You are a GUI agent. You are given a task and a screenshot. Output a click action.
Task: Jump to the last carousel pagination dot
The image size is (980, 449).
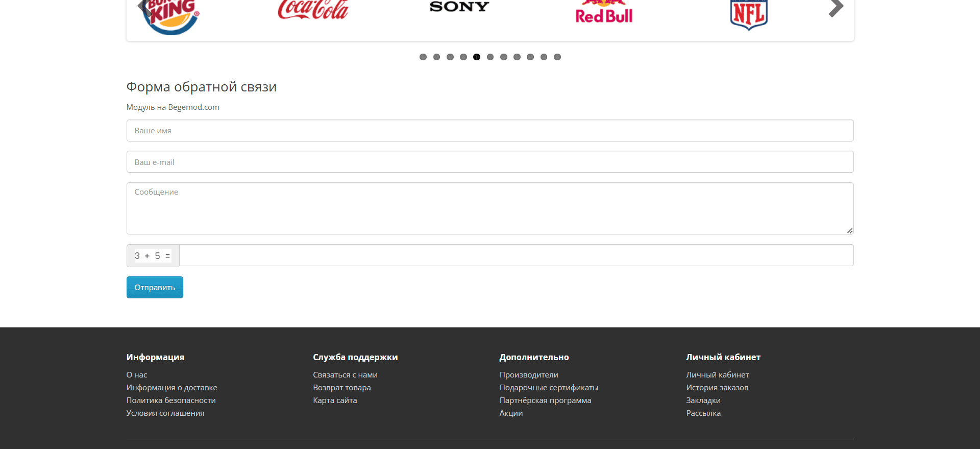pyautogui.click(x=557, y=57)
